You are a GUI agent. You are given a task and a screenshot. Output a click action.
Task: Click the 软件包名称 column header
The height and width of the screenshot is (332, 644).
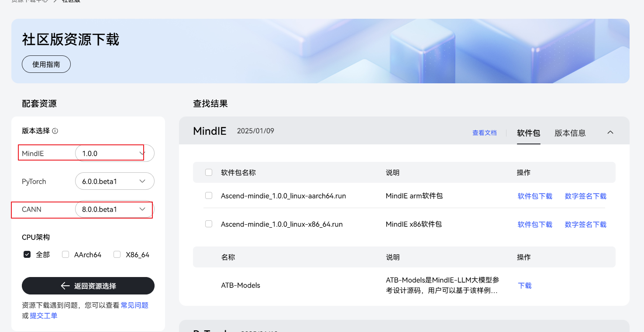[x=238, y=172]
